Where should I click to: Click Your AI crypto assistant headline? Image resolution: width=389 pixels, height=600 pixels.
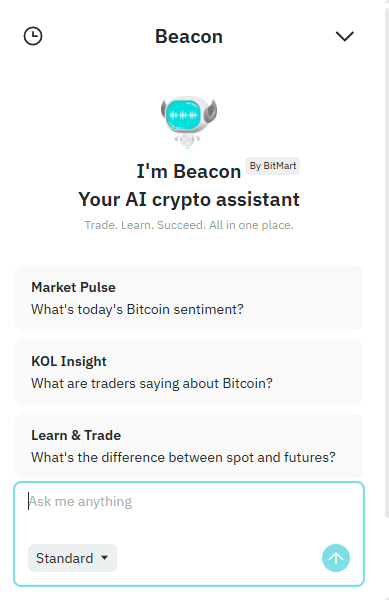coord(189,199)
